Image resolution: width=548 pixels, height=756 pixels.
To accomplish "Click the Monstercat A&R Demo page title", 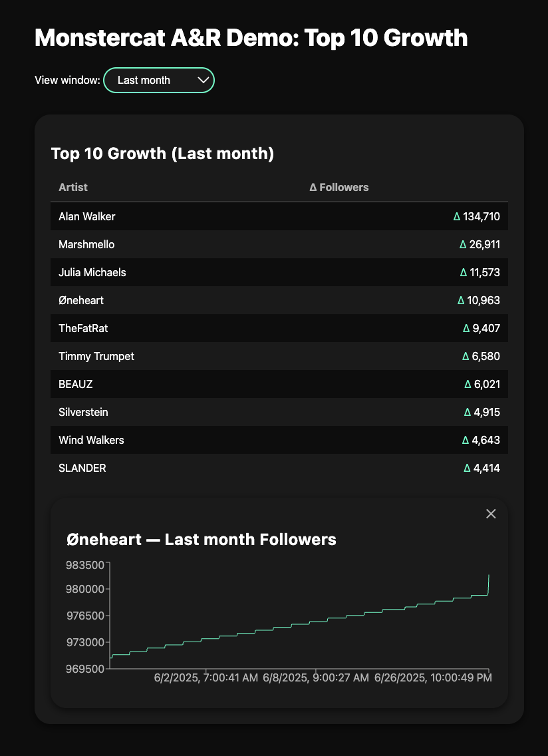I will click(x=251, y=38).
